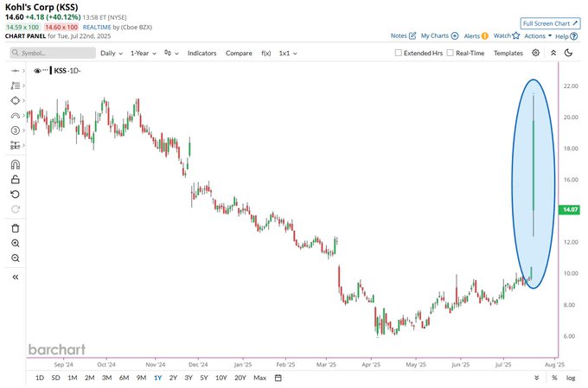Image resolution: width=588 pixels, height=388 pixels.
Task: Open the Daily frequency dropdown
Action: (112, 54)
